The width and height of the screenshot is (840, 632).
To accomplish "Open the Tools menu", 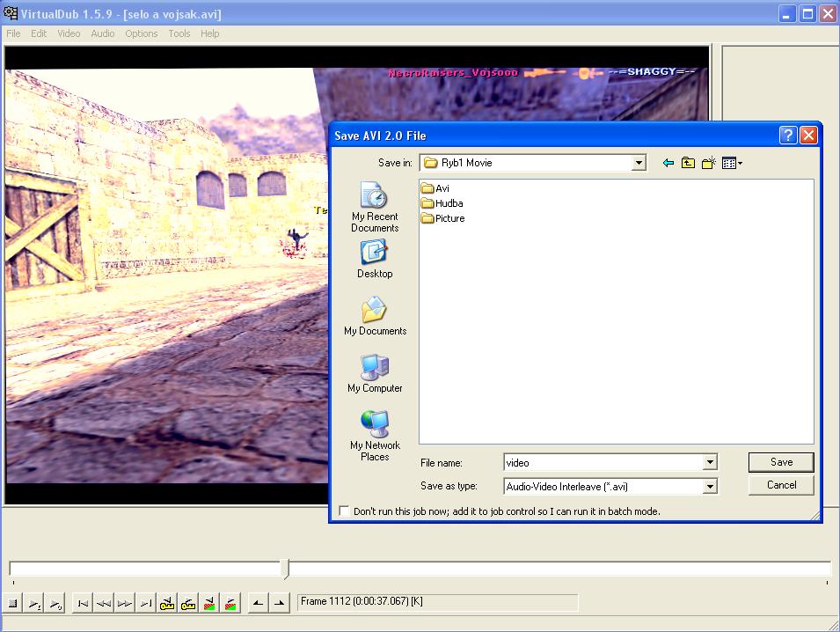I will point(179,33).
